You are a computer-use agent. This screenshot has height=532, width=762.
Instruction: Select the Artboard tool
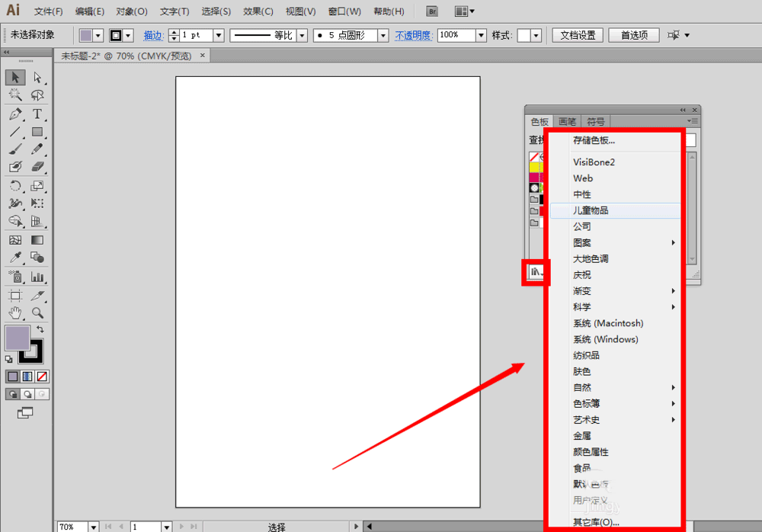(x=15, y=295)
